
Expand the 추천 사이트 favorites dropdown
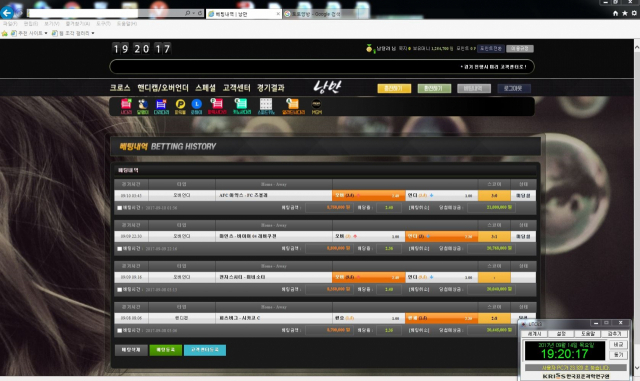46,33
